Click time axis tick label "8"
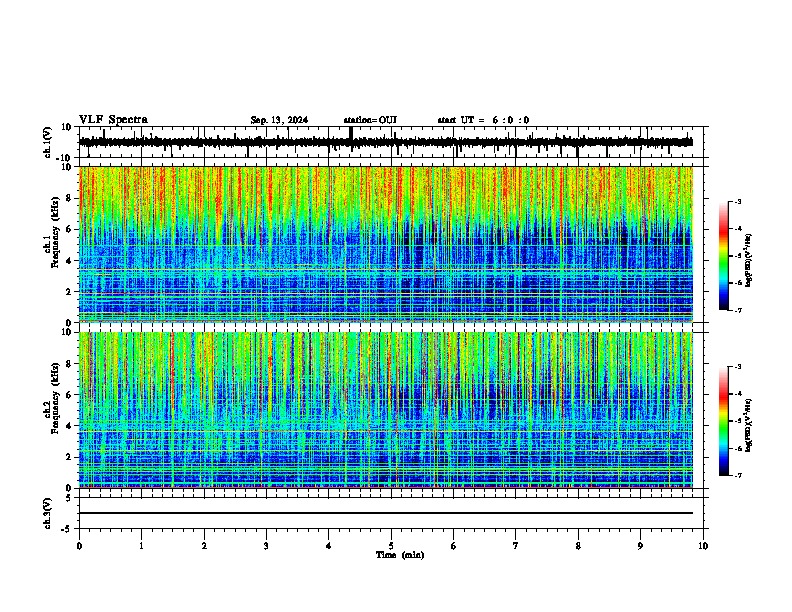 tap(578, 546)
